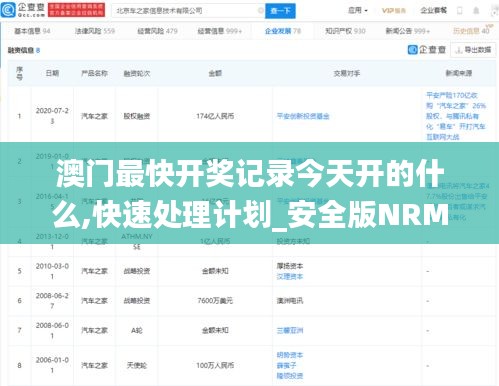Open the 平安创新投资基金 investor link
This screenshot has width=499, height=386.
pyautogui.click(x=303, y=116)
